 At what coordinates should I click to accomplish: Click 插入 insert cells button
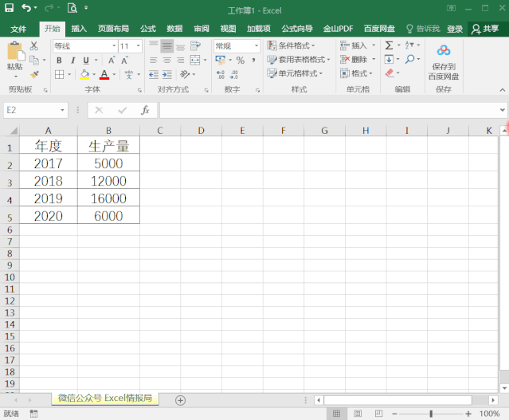pos(354,45)
